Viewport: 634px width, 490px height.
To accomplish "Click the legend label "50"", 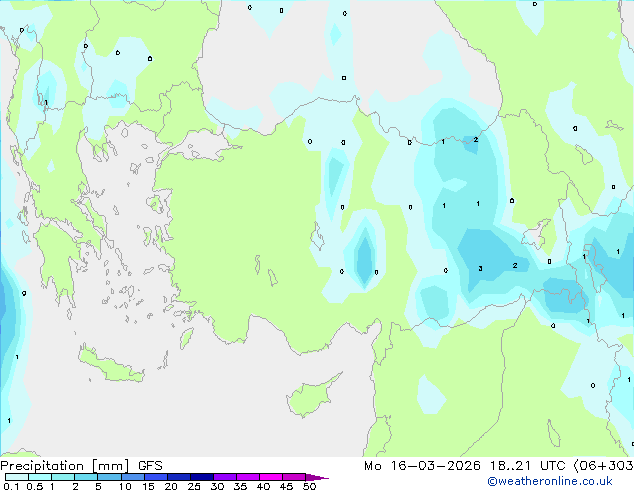I will pos(309,486).
